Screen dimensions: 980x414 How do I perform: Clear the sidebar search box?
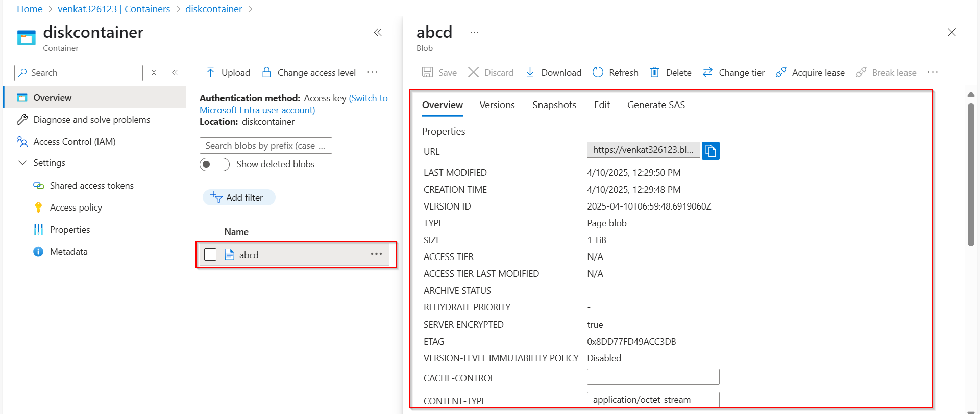click(x=154, y=73)
